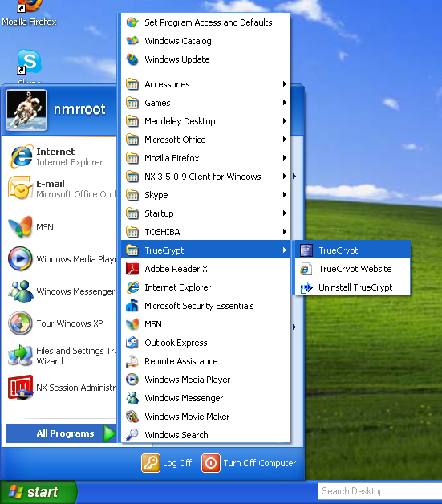Click the pinned Internet Explorer icon

point(21,156)
